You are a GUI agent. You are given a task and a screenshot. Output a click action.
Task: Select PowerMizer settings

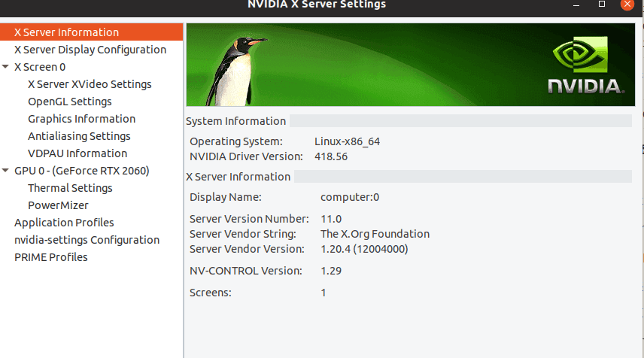[x=58, y=205]
